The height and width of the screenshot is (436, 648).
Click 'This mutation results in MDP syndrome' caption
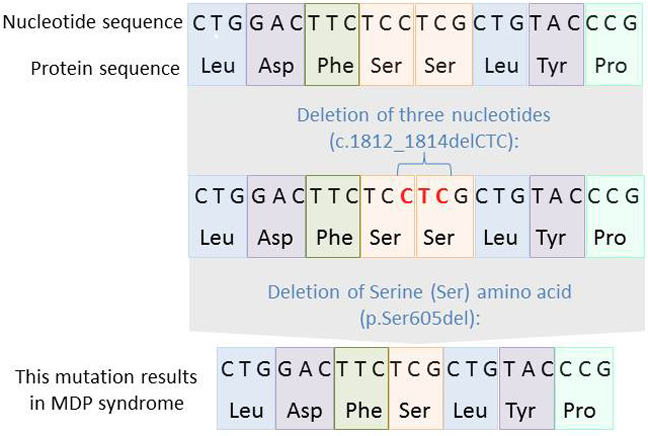(x=105, y=388)
